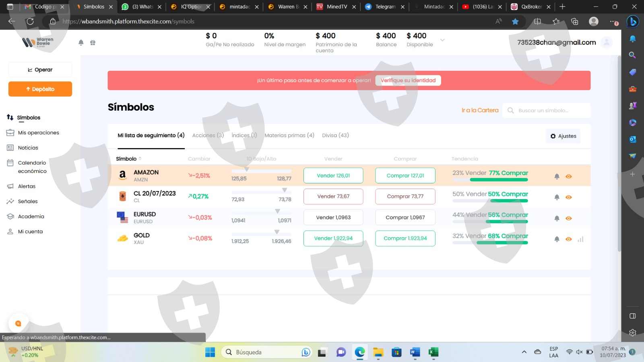The height and width of the screenshot is (362, 644).
Task: Open the orange chat support bubble
Action: coord(18,323)
